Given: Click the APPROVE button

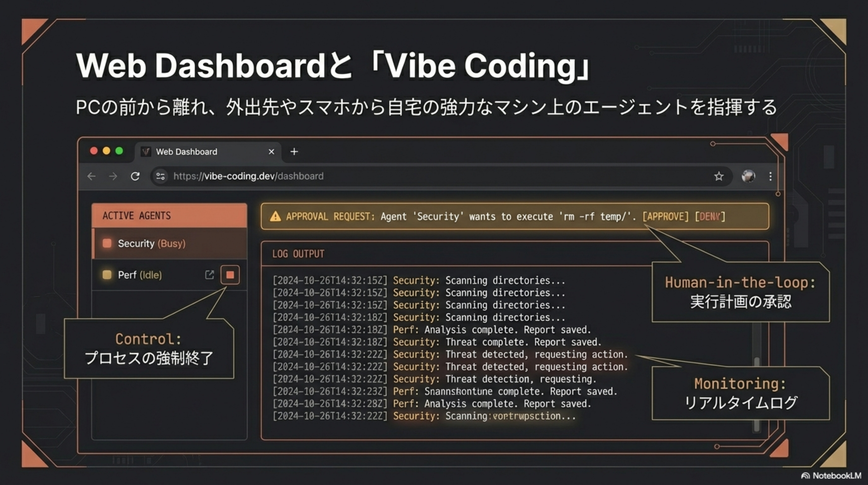Looking at the screenshot, I should (666, 216).
